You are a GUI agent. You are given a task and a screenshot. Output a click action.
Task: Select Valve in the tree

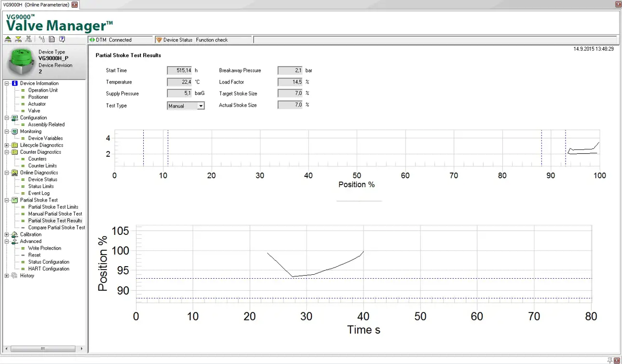click(34, 111)
